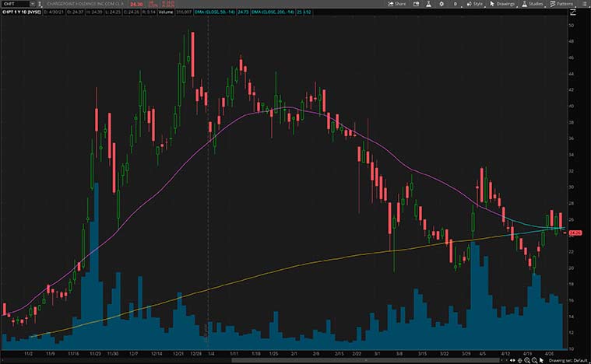Click the company name text in header
Viewport: 591px width, 364px height.
coord(85,4)
